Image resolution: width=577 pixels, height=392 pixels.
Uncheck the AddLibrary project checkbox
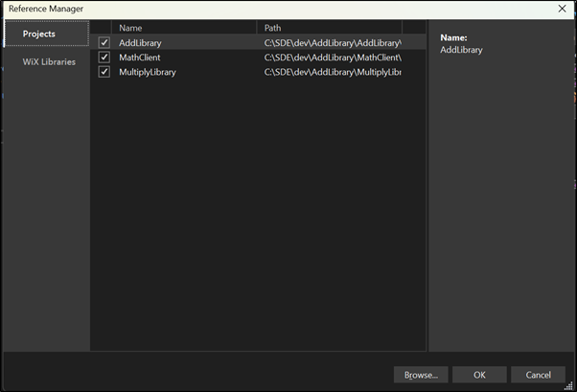104,43
